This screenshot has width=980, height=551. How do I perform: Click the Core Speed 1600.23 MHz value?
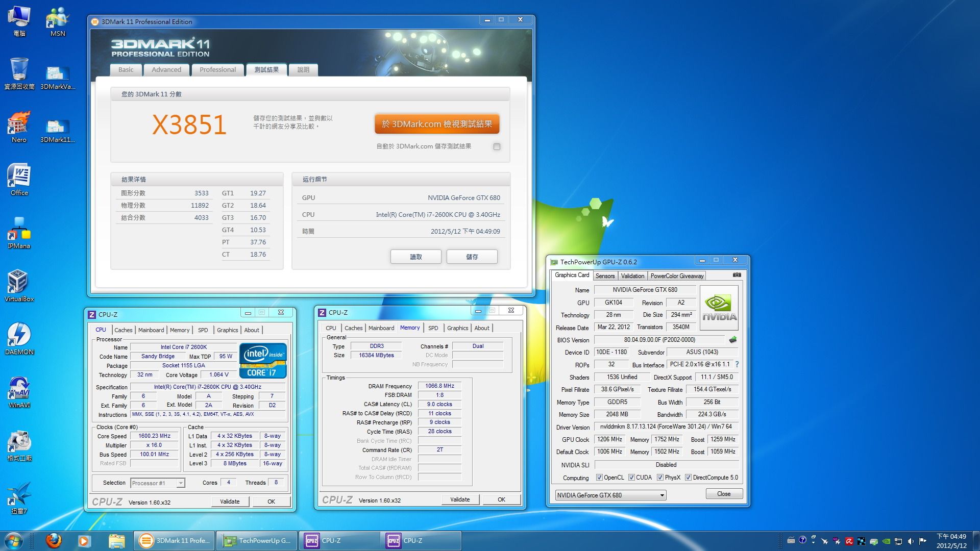pyautogui.click(x=155, y=436)
